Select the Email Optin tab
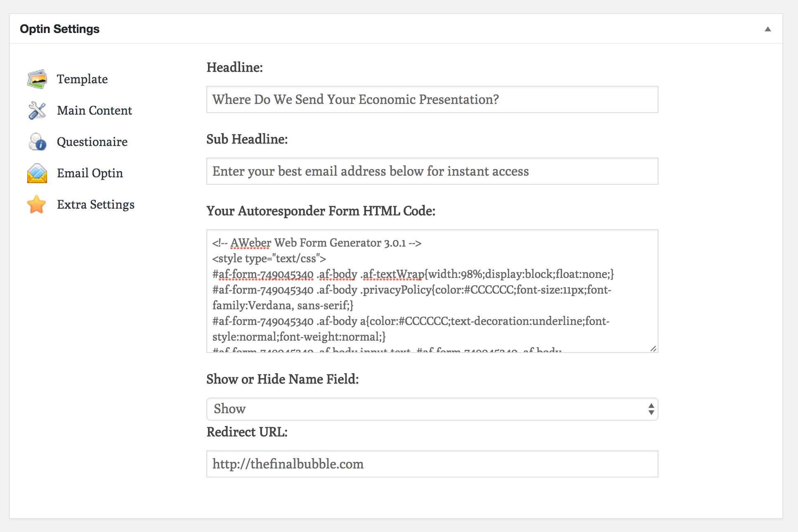798x532 pixels. point(90,173)
